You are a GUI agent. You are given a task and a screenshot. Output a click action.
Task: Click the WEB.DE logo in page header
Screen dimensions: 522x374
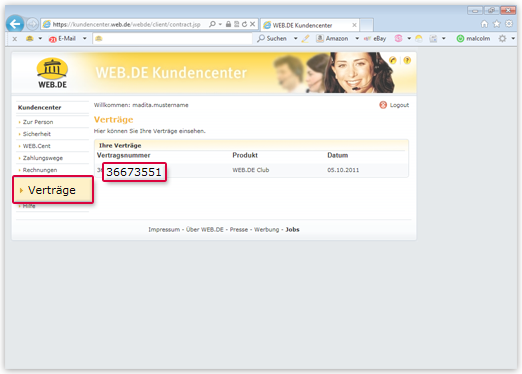pos(52,73)
